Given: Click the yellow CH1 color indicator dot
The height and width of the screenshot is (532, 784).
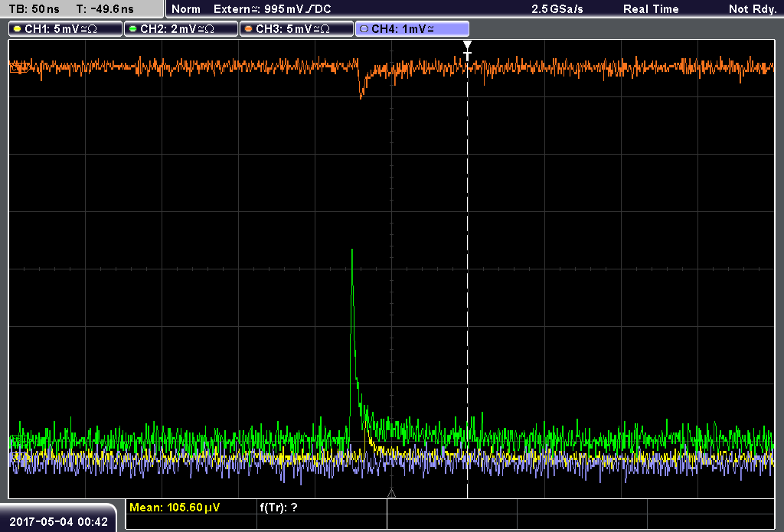Looking at the screenshot, I should (18, 29).
